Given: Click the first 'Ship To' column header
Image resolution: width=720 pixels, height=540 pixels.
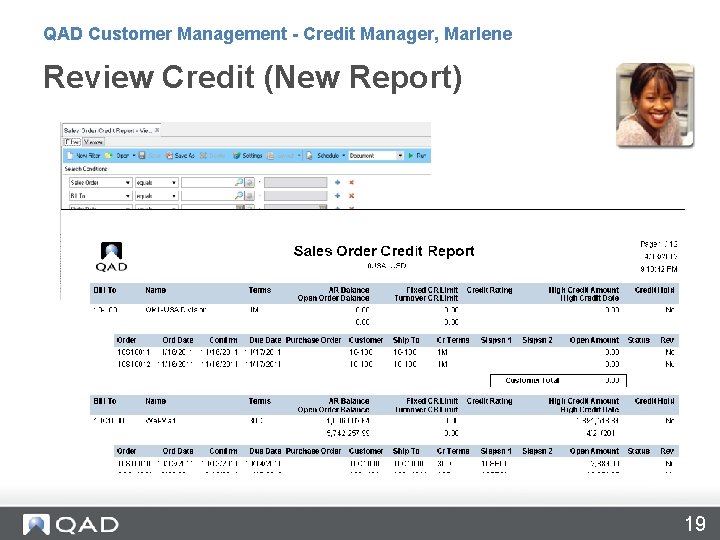Looking at the screenshot, I should pyautogui.click(x=406, y=340).
